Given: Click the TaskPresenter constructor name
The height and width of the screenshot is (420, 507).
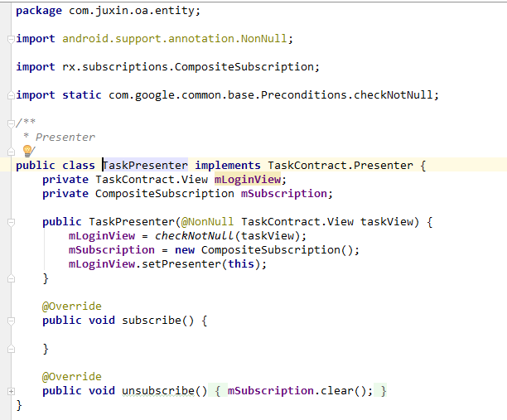Looking at the screenshot, I should [132, 222].
